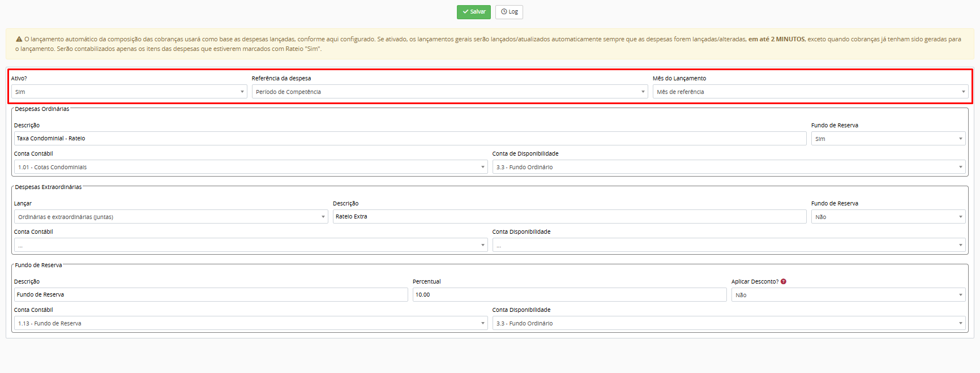
Task: Click the Rateio Extra description field
Action: 569,217
